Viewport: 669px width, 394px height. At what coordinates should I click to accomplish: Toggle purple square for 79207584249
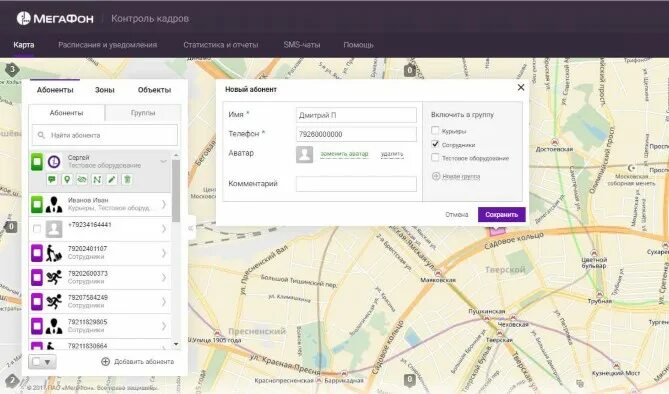tap(37, 302)
